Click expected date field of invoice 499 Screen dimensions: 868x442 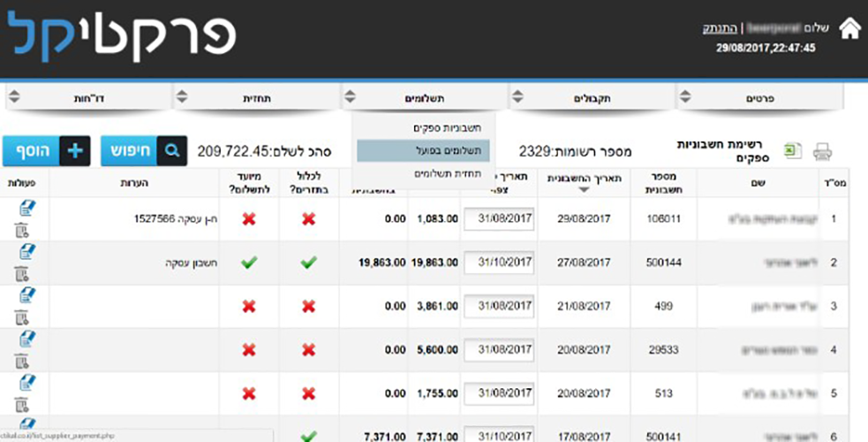click(499, 306)
